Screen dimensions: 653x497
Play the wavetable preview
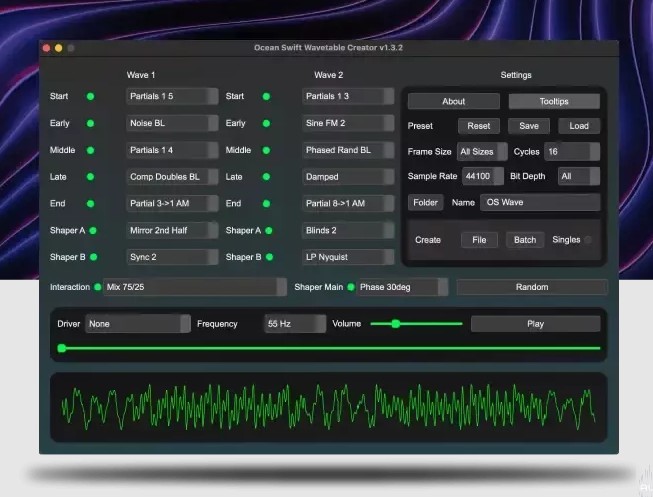point(535,324)
